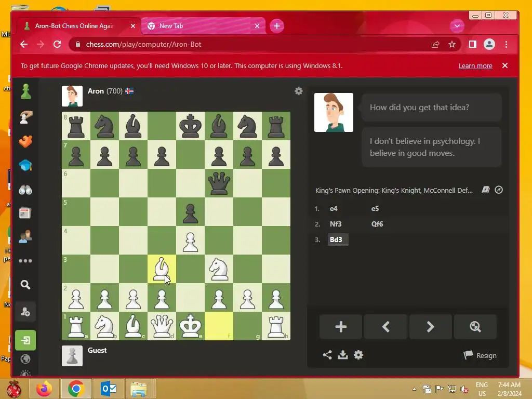The height and width of the screenshot is (399, 532).
Task: Open the News newspaper icon
Action: [25, 213]
